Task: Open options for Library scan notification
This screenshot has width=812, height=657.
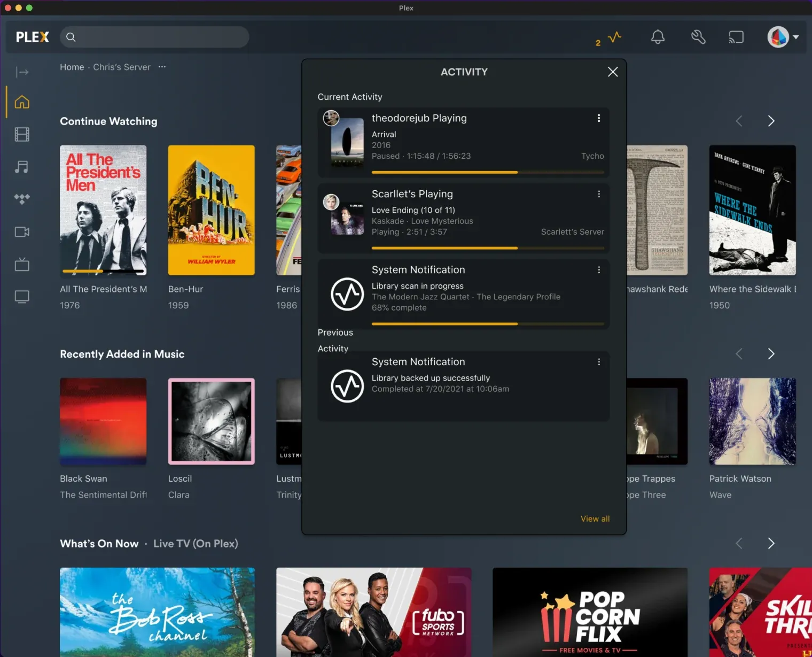Action: tap(599, 270)
